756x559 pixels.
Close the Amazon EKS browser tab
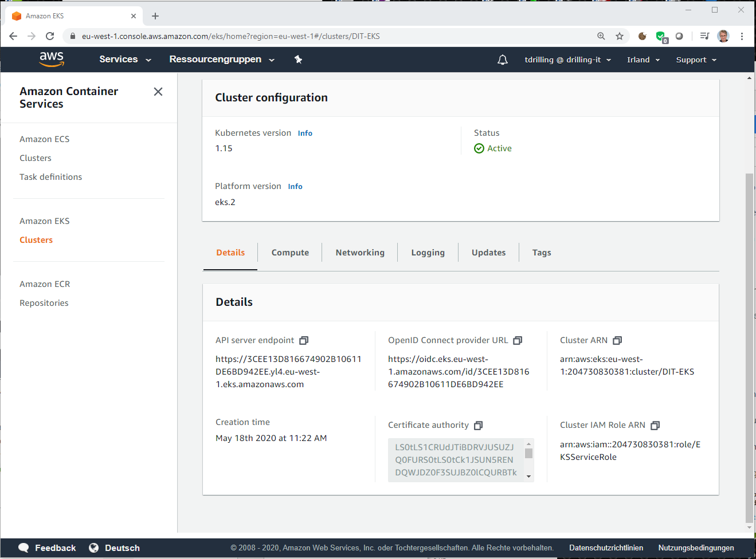134,16
